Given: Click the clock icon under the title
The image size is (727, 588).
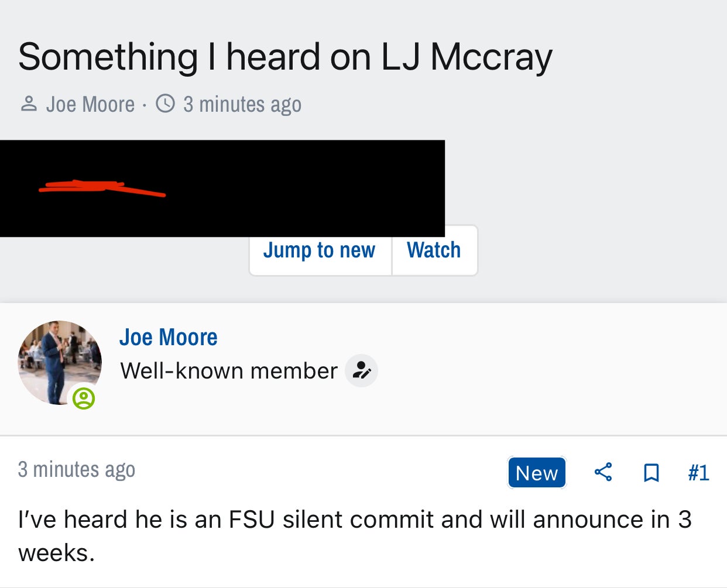Looking at the screenshot, I should tap(166, 104).
